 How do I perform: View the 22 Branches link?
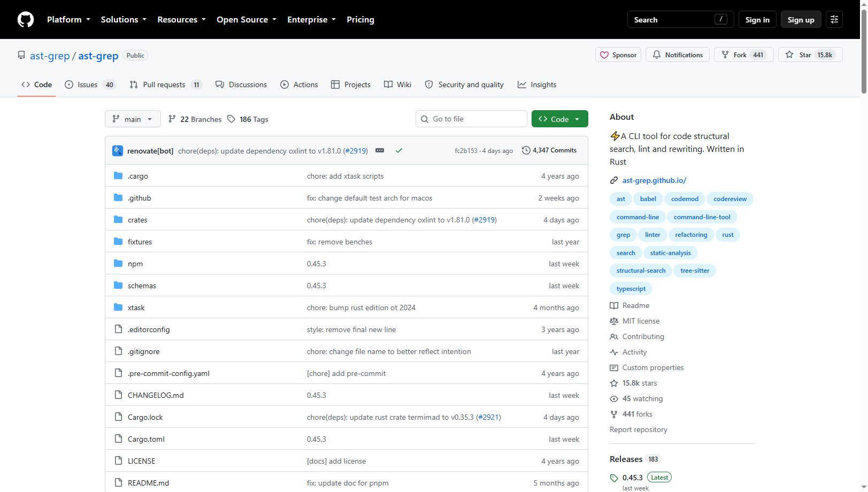click(195, 119)
